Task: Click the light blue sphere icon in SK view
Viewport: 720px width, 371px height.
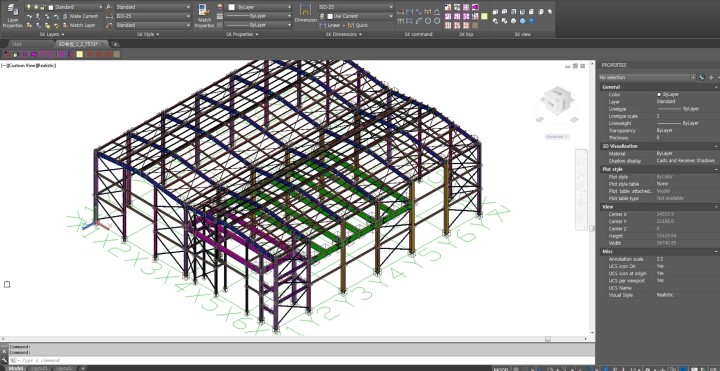Action: 523,21
